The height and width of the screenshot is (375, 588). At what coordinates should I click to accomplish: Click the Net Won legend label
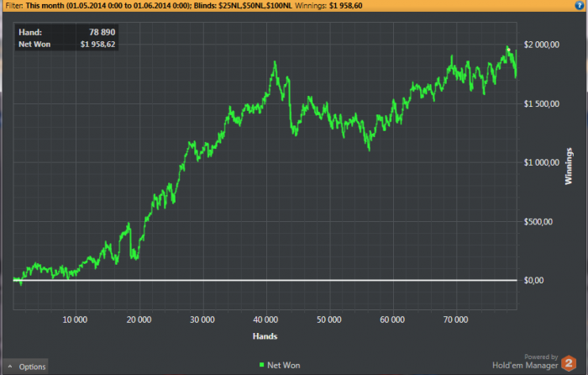click(x=284, y=365)
